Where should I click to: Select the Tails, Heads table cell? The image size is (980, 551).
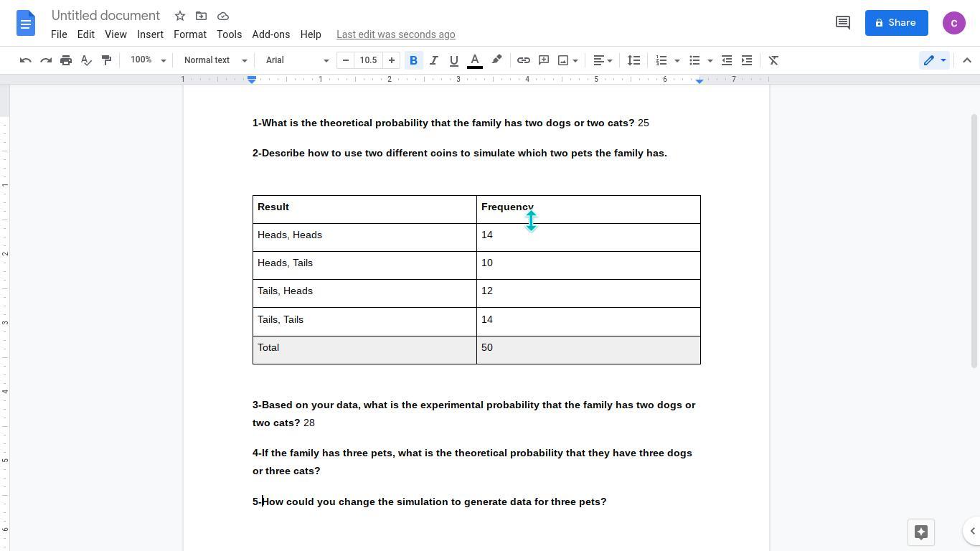point(364,293)
